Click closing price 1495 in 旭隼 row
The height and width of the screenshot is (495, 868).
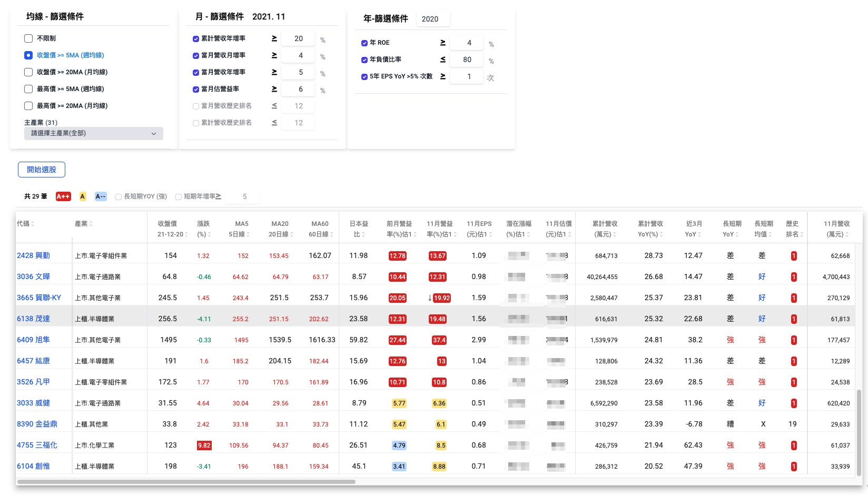coord(169,340)
